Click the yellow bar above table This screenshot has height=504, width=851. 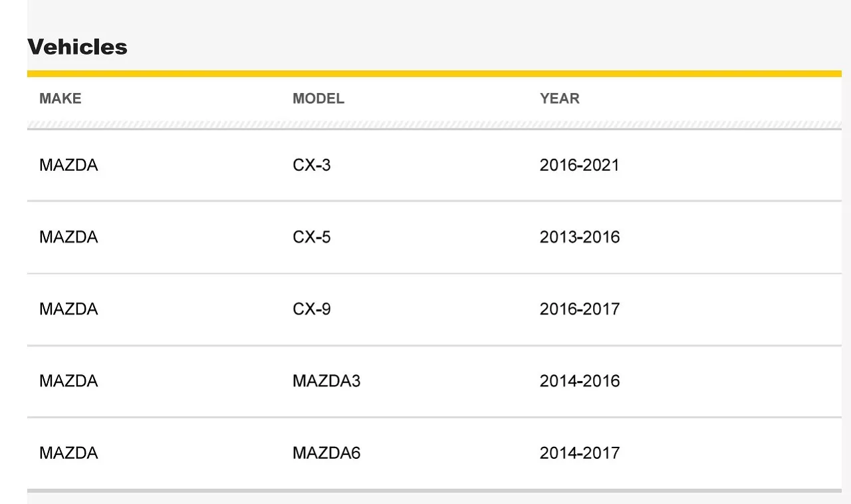434,73
